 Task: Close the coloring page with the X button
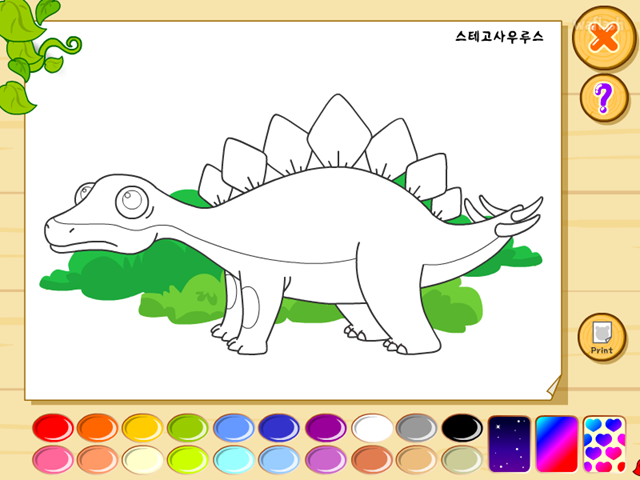point(604,39)
